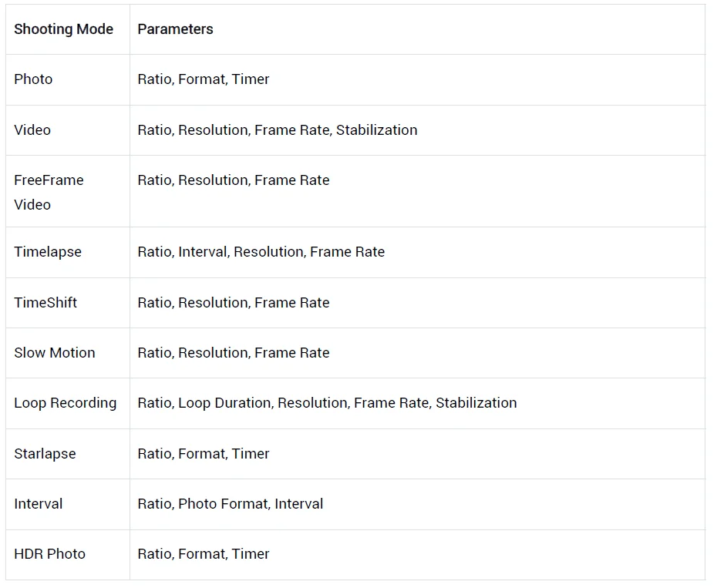Select the parameters cell for FreeFrame Video
Screen dimensions: 717x588
tap(233, 180)
